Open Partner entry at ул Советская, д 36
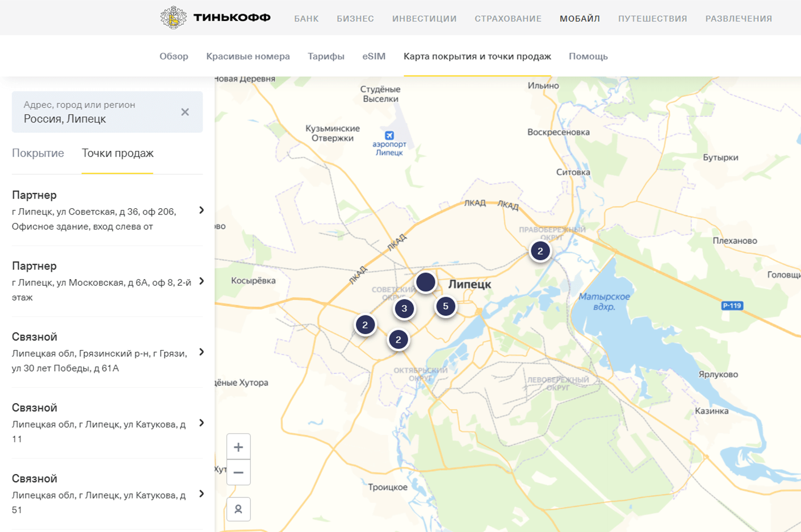The image size is (801, 532). click(107, 210)
